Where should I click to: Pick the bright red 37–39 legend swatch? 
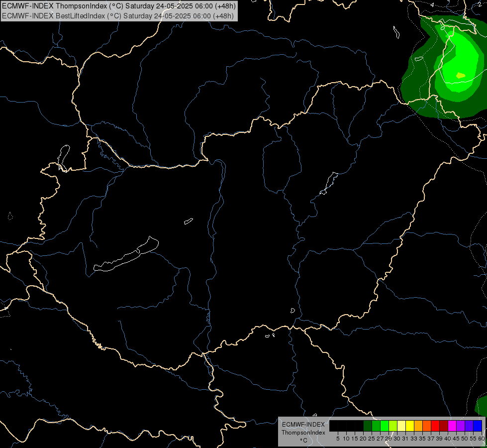coord(435,426)
